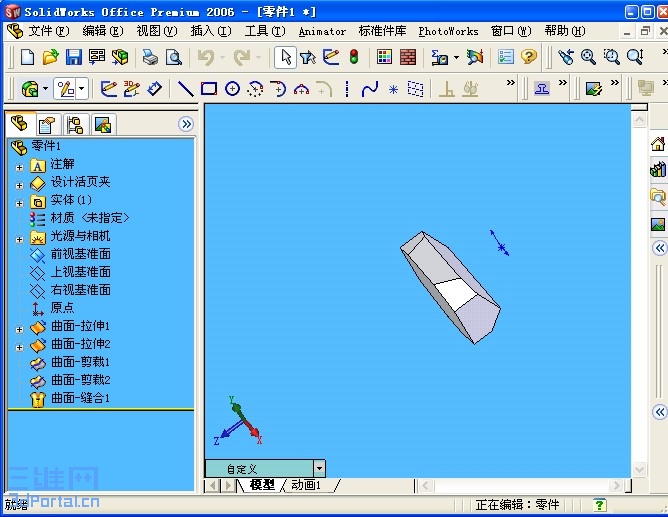Click the 3D Sketch icon
Screen dimensions: 668x517
coord(131,89)
